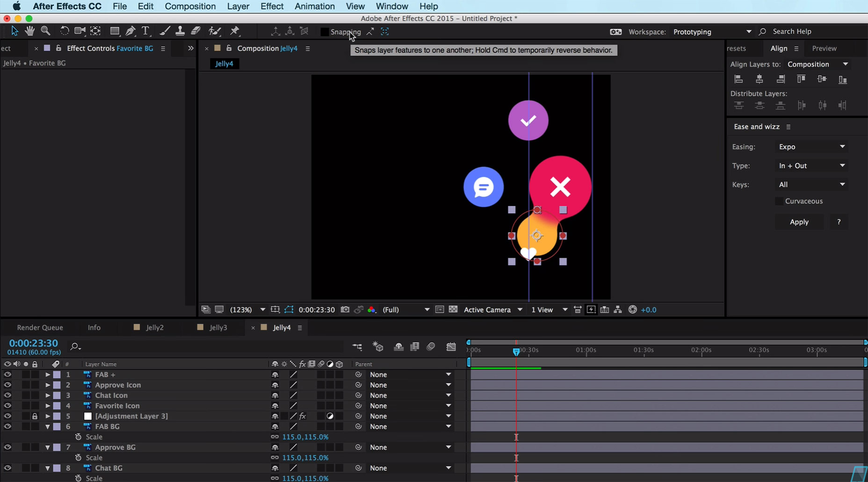The image size is (868, 482).
Task: Select the Rectangle shape tool
Action: click(x=115, y=31)
